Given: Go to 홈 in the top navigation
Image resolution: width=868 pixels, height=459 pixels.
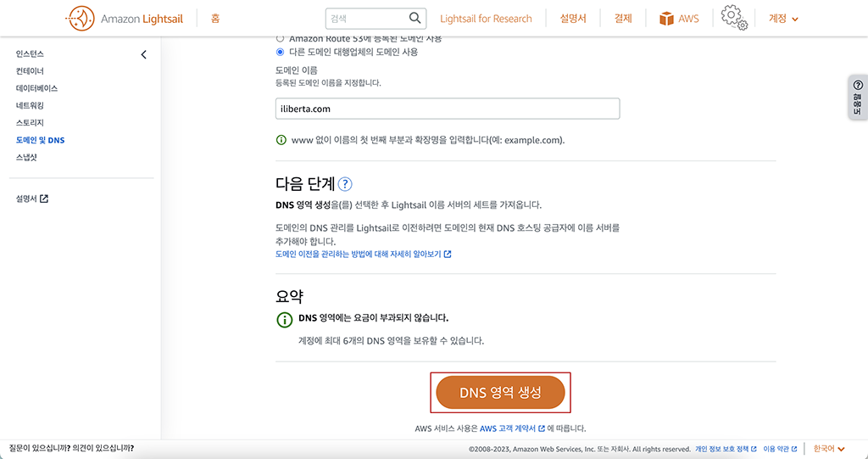Looking at the screenshot, I should [x=215, y=19].
